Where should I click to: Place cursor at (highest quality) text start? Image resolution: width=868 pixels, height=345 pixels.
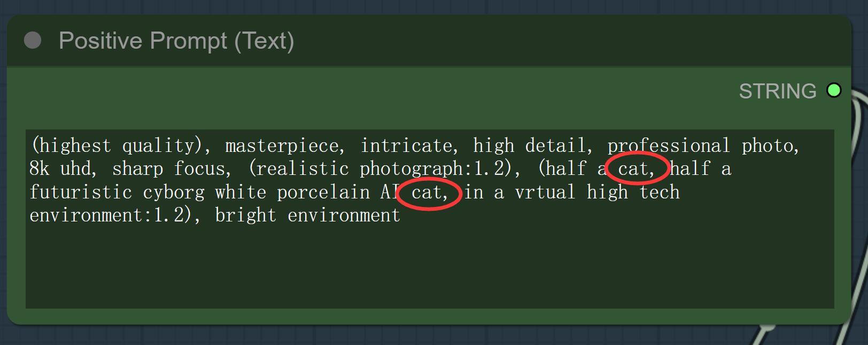click(33, 146)
